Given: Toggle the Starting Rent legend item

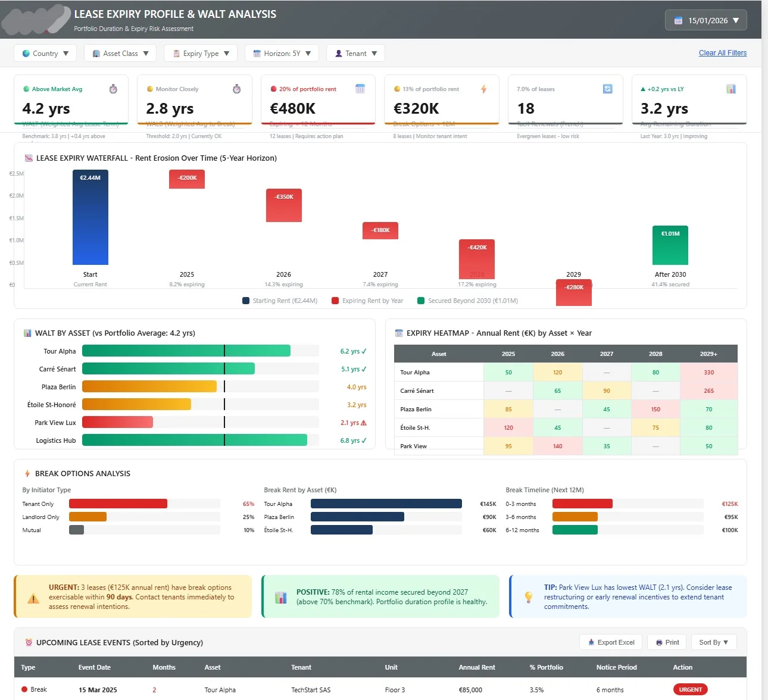Looking at the screenshot, I should tap(279, 301).
